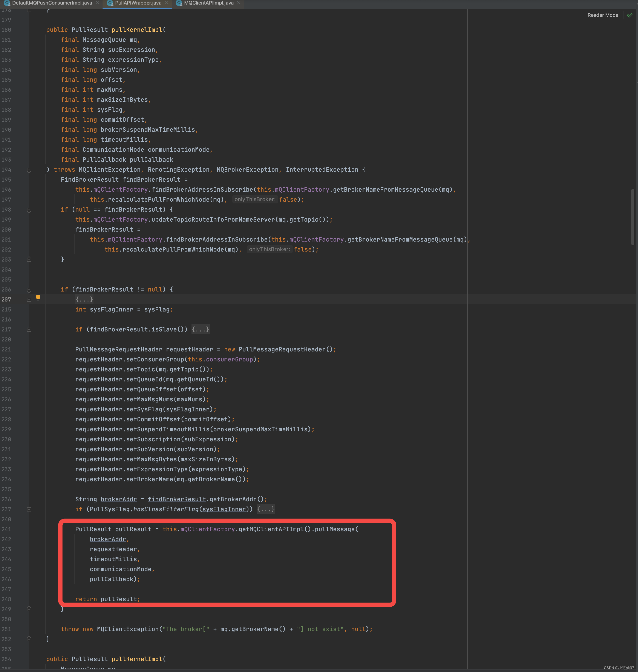Screen dimensions: 638x672
Task: Click the sysFlagInner variable on line 215
Action: [x=112, y=309]
